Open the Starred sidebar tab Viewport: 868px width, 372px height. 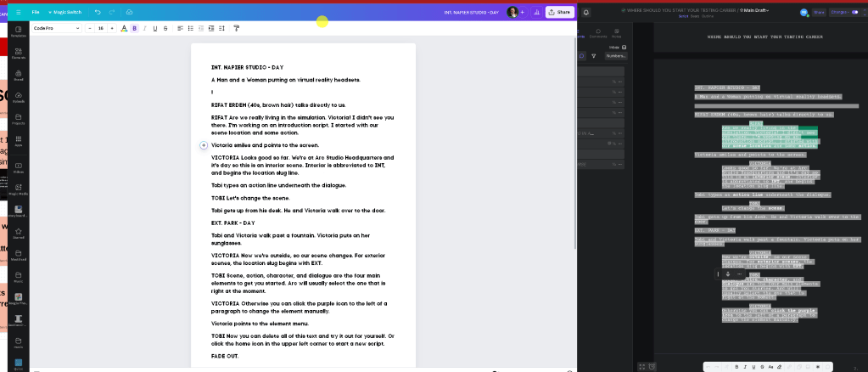click(x=19, y=234)
